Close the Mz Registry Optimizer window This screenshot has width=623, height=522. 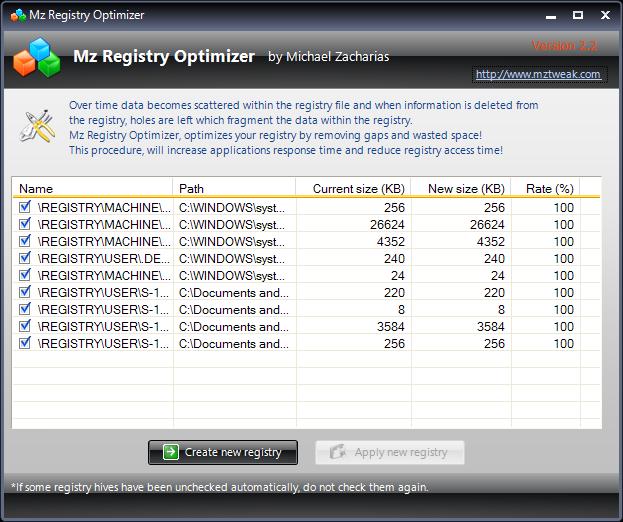[x=605, y=15]
